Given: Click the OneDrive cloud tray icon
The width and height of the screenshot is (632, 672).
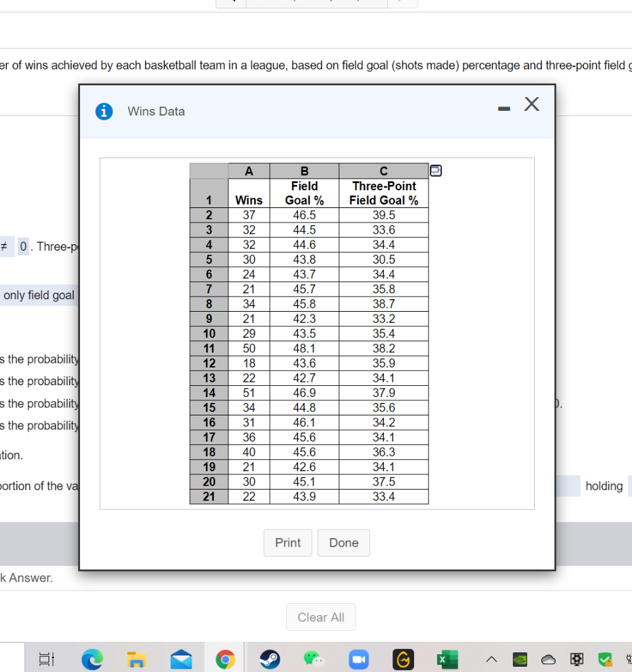Looking at the screenshot, I should 549,659.
